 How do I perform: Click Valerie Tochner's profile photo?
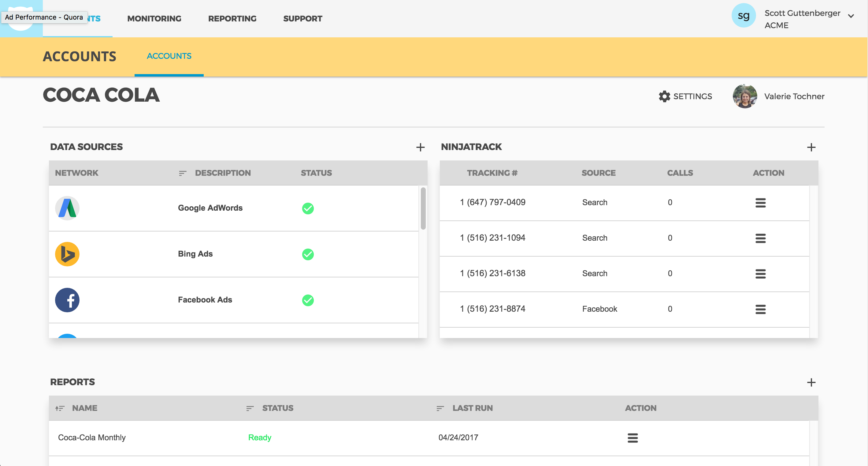tap(745, 96)
